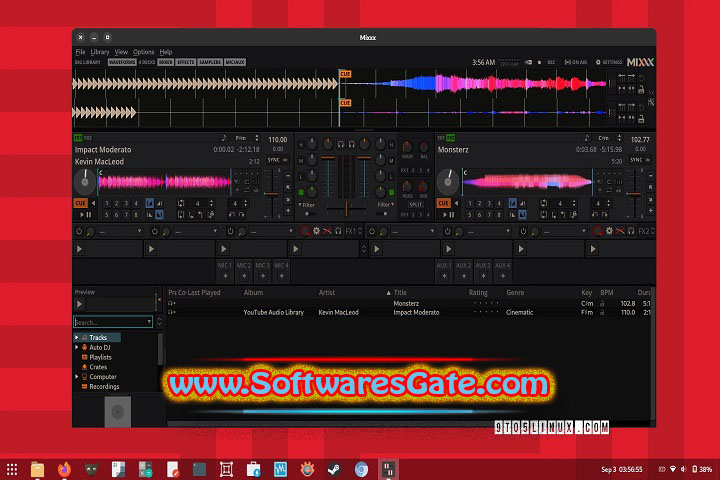Image resolution: width=720 pixels, height=480 pixels.
Task: Toggle the SAMPLERS view button
Action: click(210, 62)
